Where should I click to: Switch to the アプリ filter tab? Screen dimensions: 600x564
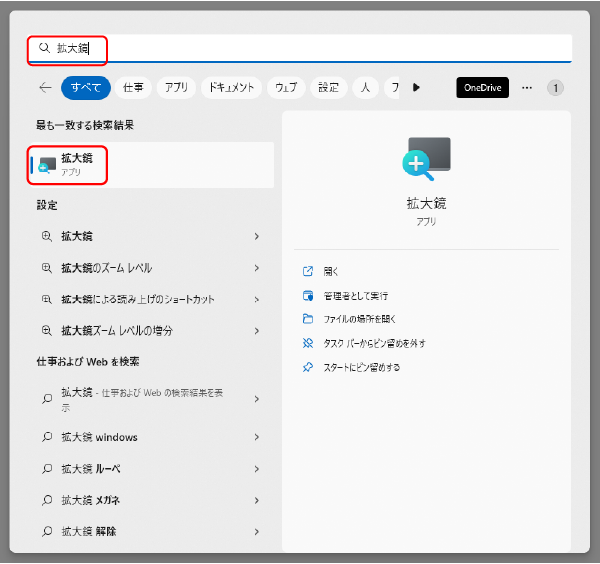tap(176, 88)
